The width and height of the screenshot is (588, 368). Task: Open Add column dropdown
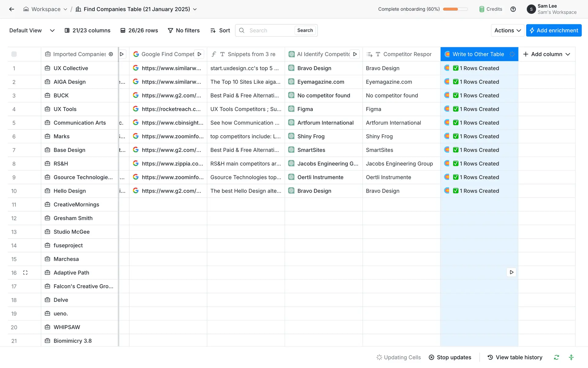[x=547, y=54]
